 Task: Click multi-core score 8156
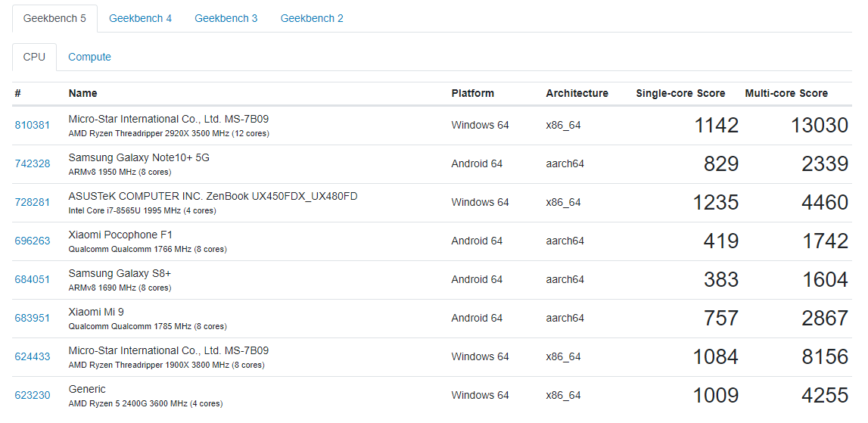pos(825,356)
